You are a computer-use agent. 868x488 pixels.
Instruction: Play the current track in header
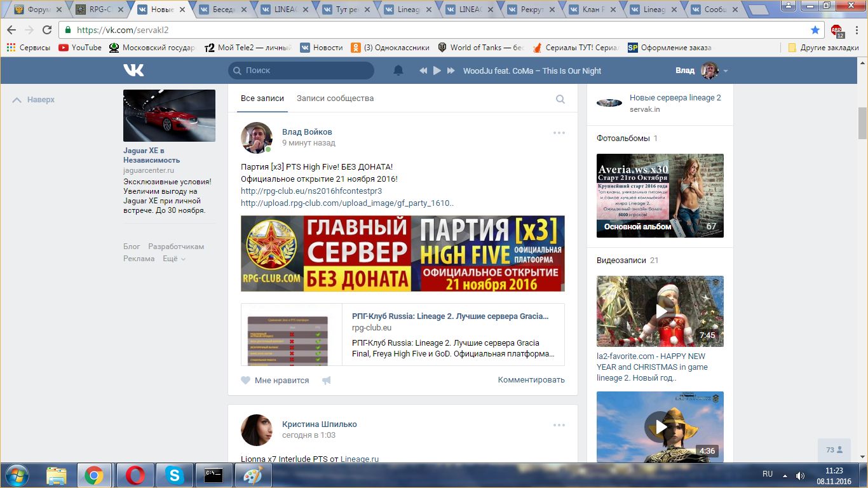(437, 71)
